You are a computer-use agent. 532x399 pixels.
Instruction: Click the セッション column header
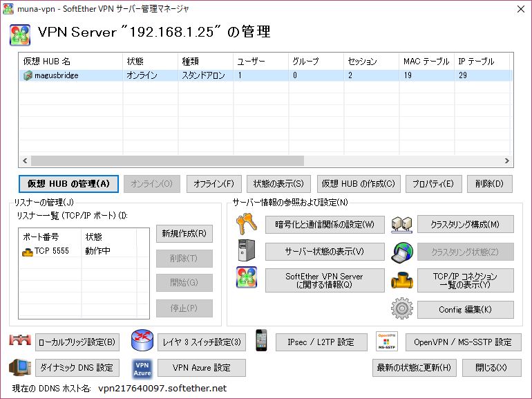[370, 62]
